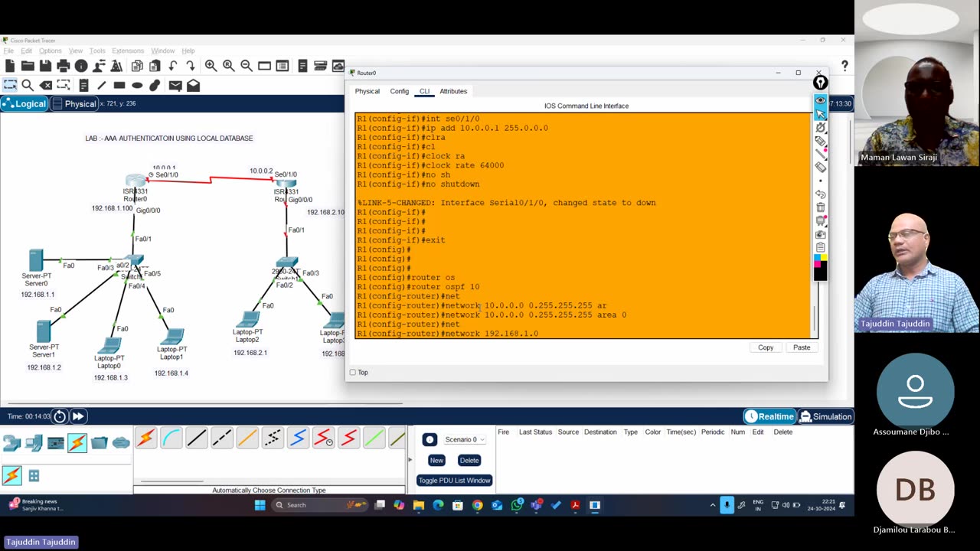Switch to Simulation mode
Viewport: 980px width, 551px height.
tap(825, 416)
